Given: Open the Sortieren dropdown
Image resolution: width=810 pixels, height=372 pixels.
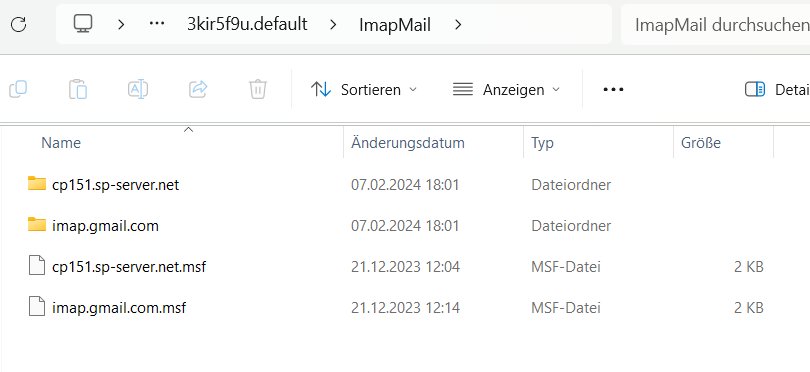Looking at the screenshot, I should 364,90.
